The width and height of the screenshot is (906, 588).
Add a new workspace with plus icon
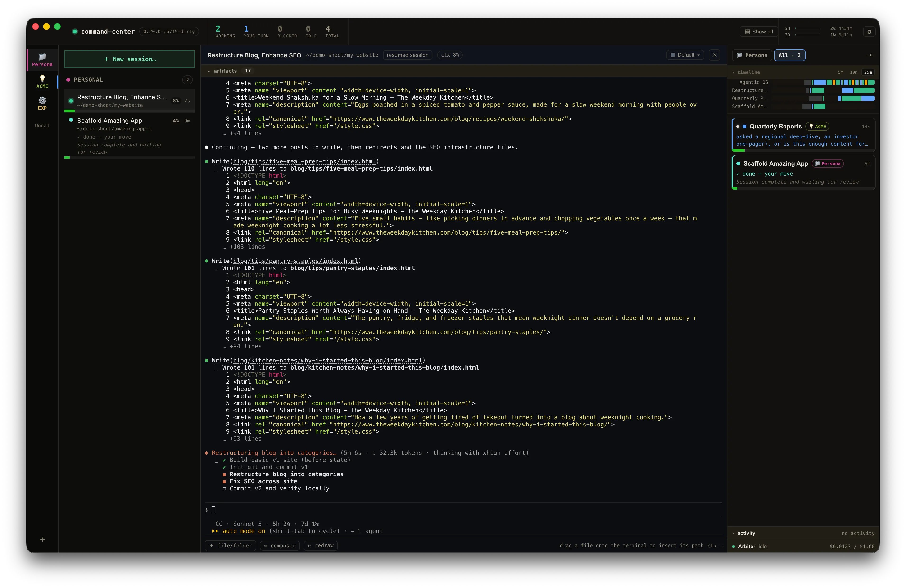pyautogui.click(x=42, y=540)
